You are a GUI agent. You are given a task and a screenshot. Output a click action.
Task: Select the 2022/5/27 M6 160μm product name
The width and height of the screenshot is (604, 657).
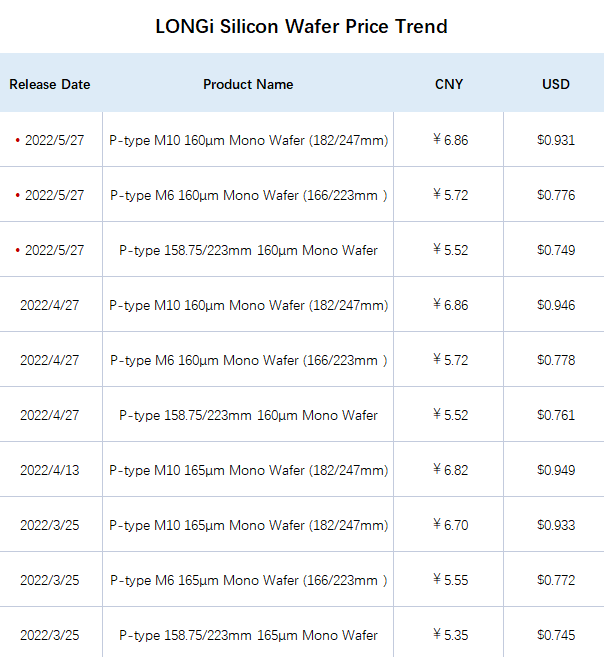pos(248,195)
